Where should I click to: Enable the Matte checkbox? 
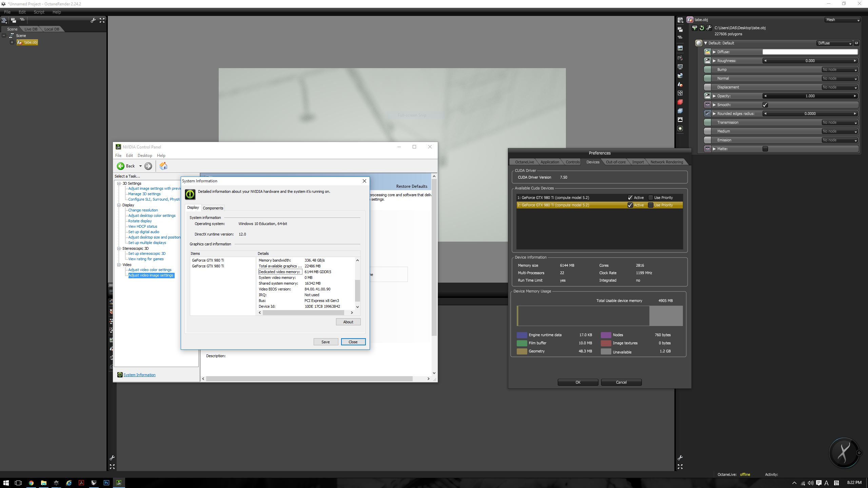765,149
